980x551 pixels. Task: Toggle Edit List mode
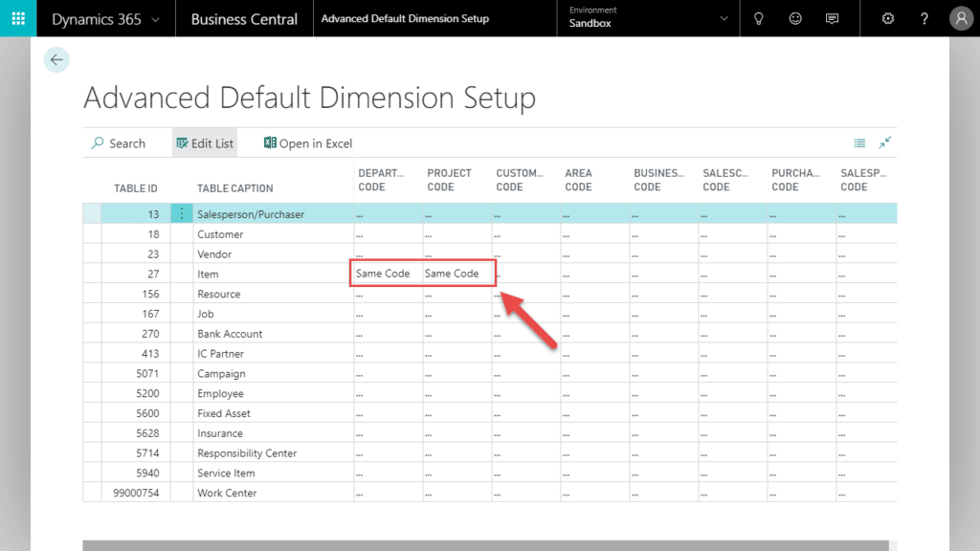(x=204, y=142)
